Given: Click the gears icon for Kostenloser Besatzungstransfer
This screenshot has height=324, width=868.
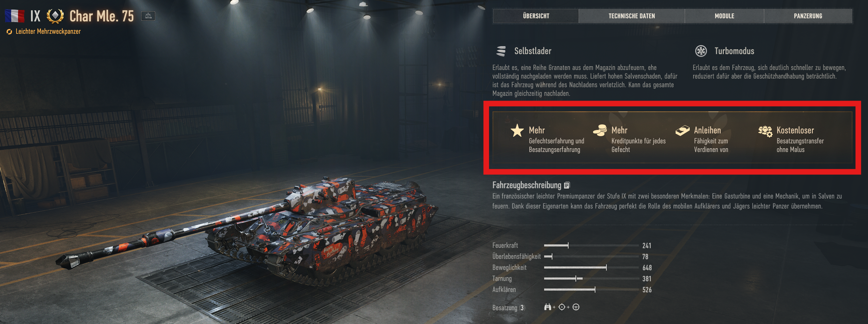Looking at the screenshot, I should (765, 131).
